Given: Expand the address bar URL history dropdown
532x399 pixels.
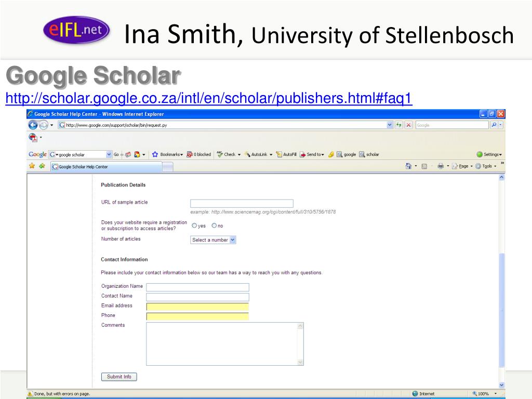Looking at the screenshot, I should click(x=390, y=125).
